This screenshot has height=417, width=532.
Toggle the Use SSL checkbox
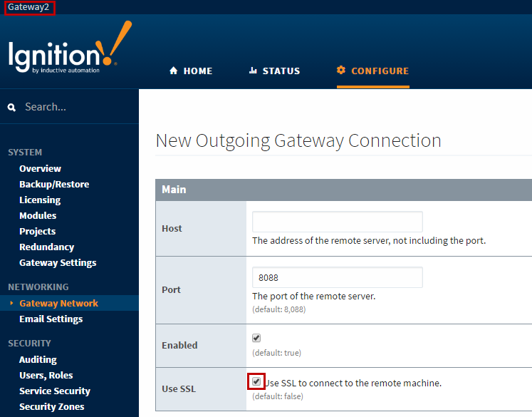(256, 381)
